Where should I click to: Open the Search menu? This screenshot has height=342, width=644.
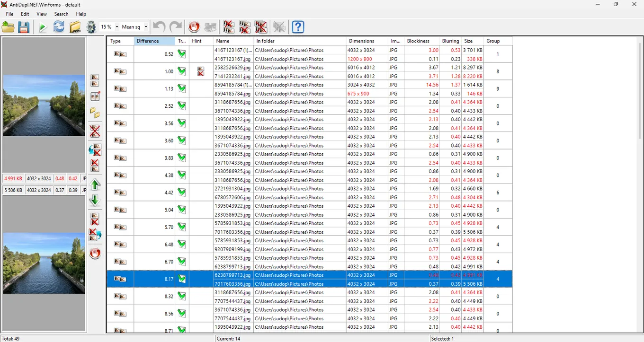coord(61,14)
